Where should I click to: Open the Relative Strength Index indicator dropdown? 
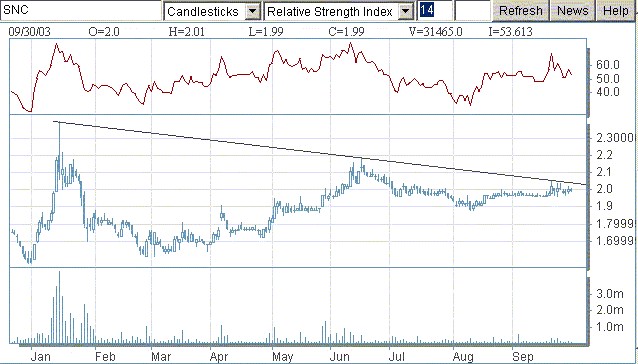click(x=339, y=11)
